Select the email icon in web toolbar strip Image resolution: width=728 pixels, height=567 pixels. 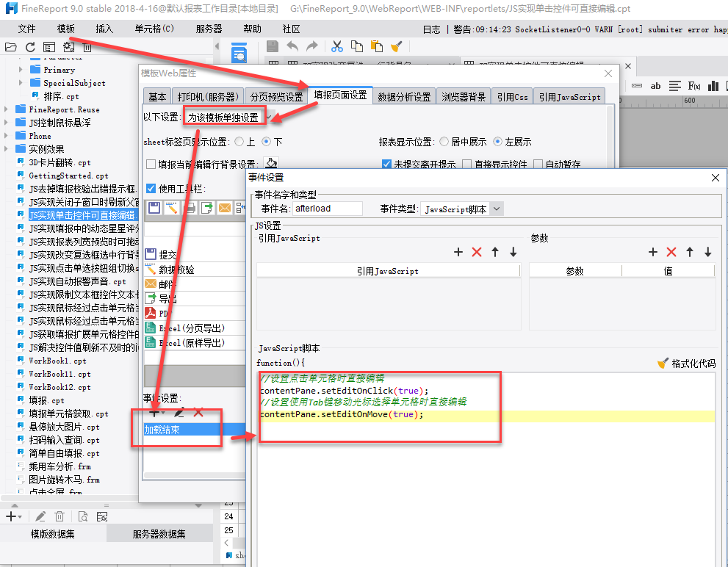(225, 208)
